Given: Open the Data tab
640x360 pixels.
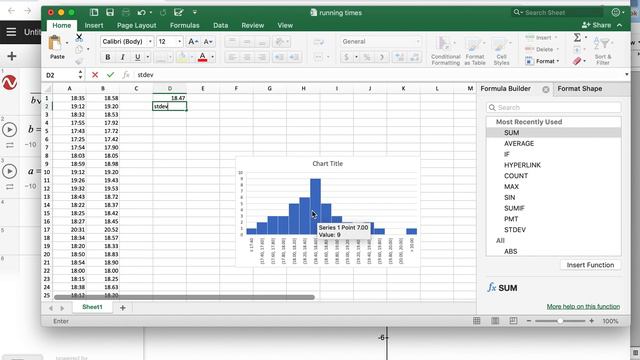Looking at the screenshot, I should [220, 25].
